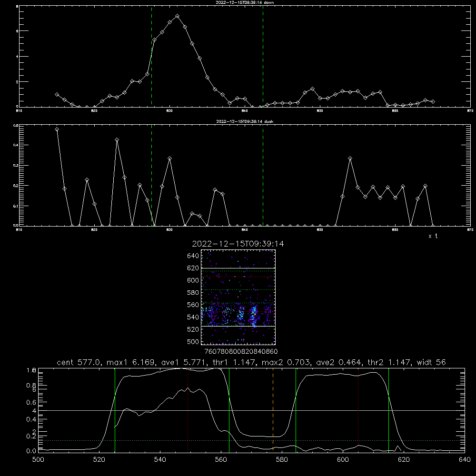Click the 'x t' label below dusk plot
The height and width of the screenshot is (476, 476).
point(433,236)
